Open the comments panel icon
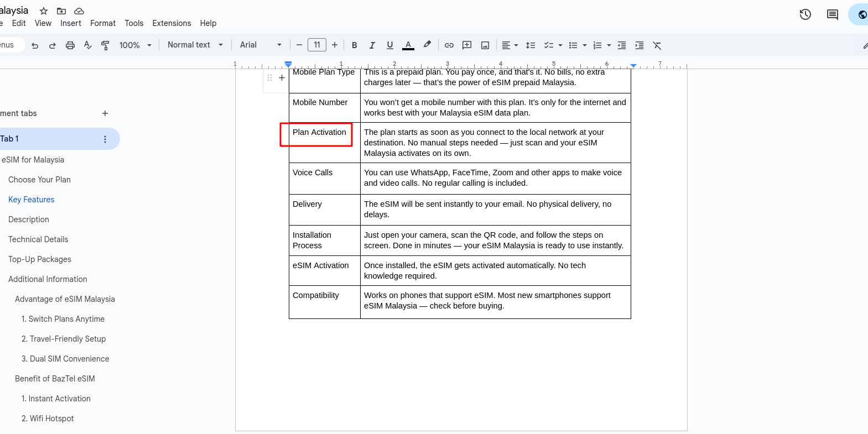This screenshot has width=868, height=434. [x=833, y=14]
